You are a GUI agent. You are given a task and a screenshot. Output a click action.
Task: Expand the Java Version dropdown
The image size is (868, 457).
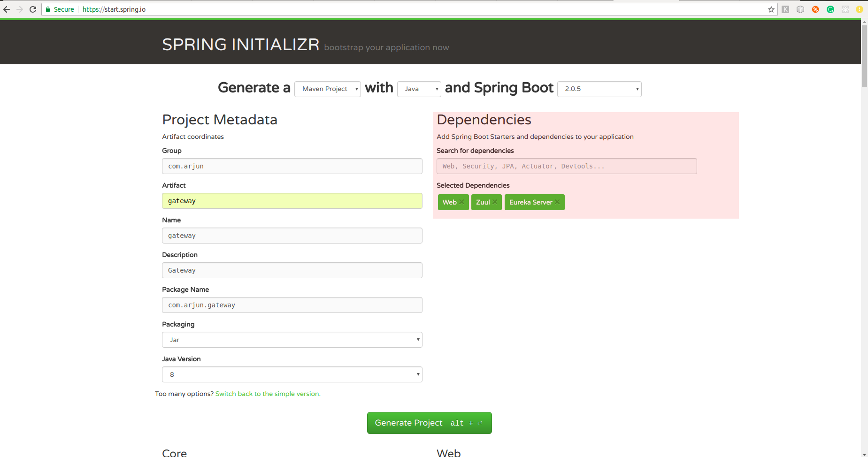coord(292,374)
